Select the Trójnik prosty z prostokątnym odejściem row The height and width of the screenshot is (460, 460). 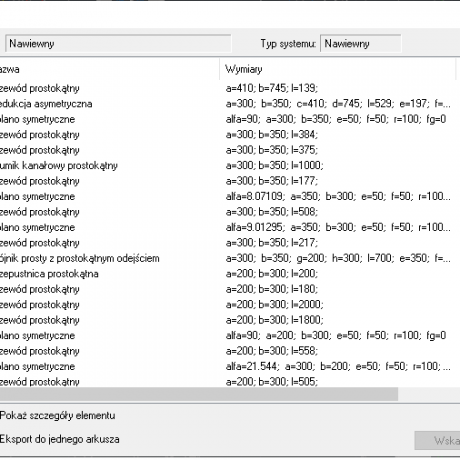228,258
